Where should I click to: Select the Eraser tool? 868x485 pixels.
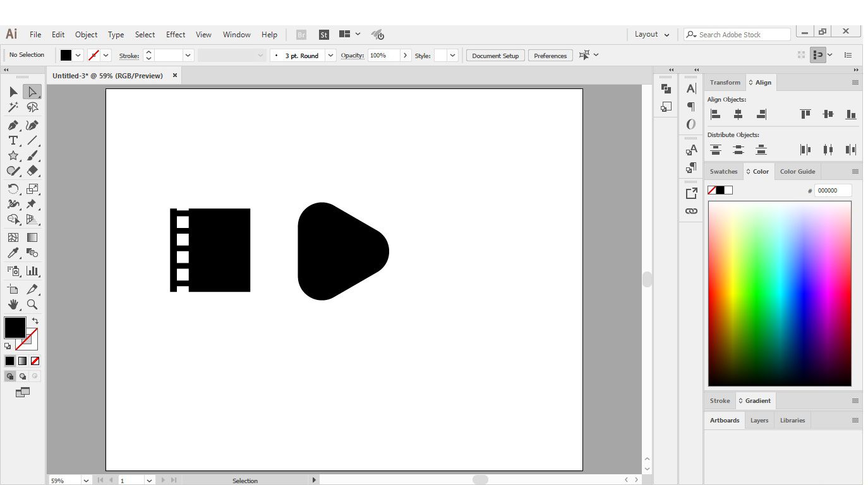coord(32,171)
